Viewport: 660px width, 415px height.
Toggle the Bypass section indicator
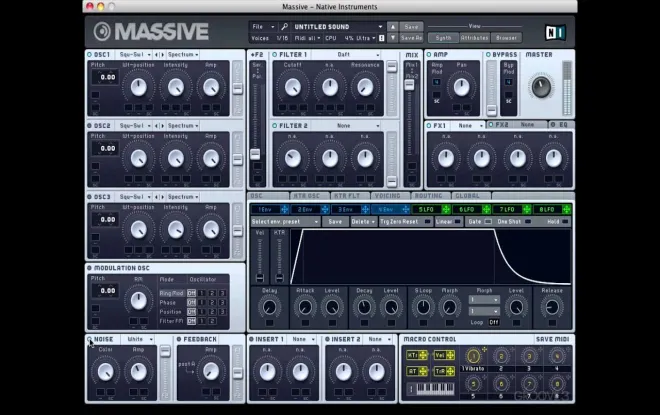click(488, 55)
